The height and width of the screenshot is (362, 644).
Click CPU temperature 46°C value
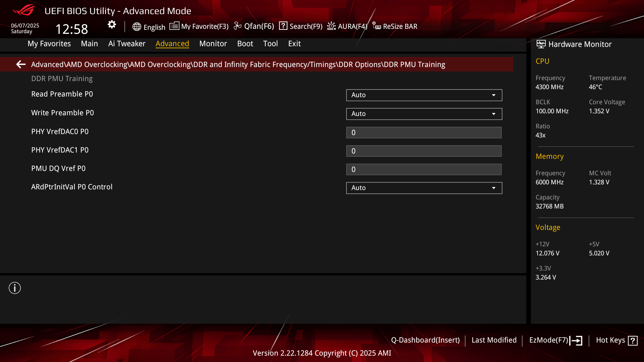[x=595, y=87]
